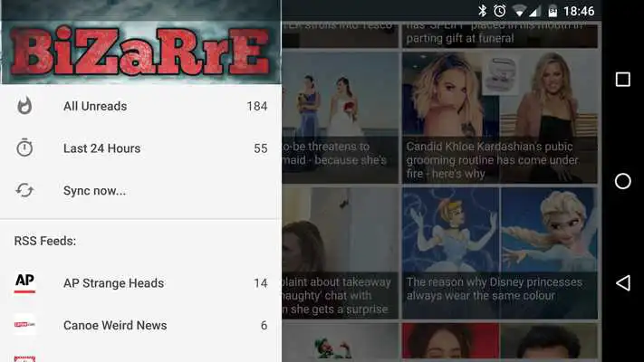Open the parting gift at funeral article
Viewport: 644px width, 362px height.
[x=499, y=34]
